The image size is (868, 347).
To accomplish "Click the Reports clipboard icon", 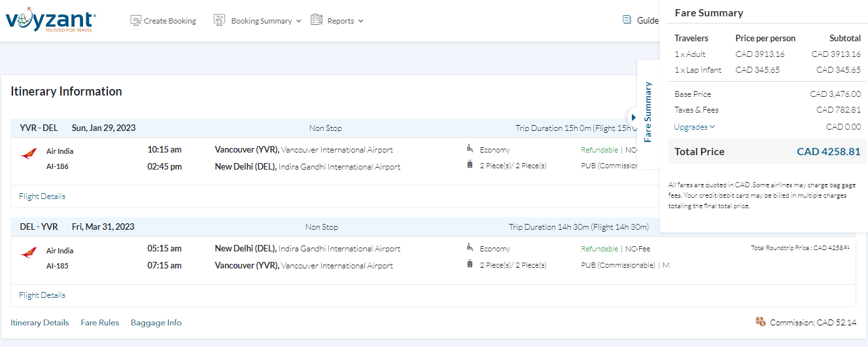I will pos(317,20).
